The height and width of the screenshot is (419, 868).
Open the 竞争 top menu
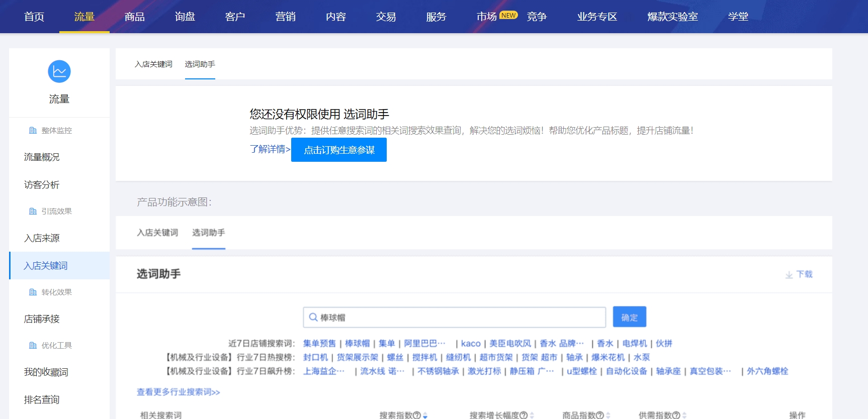(537, 17)
